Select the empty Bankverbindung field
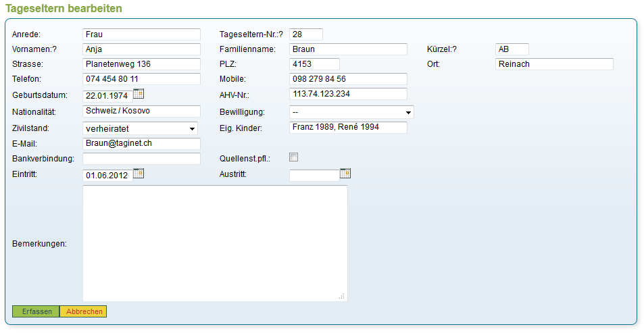 coord(141,159)
